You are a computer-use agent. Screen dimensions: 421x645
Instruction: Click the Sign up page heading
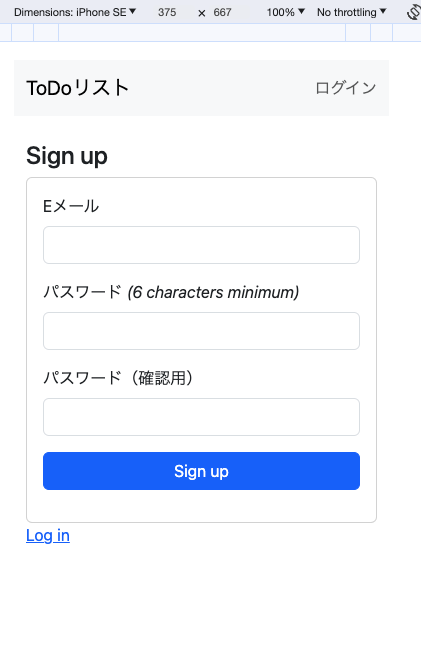pyautogui.click(x=67, y=156)
